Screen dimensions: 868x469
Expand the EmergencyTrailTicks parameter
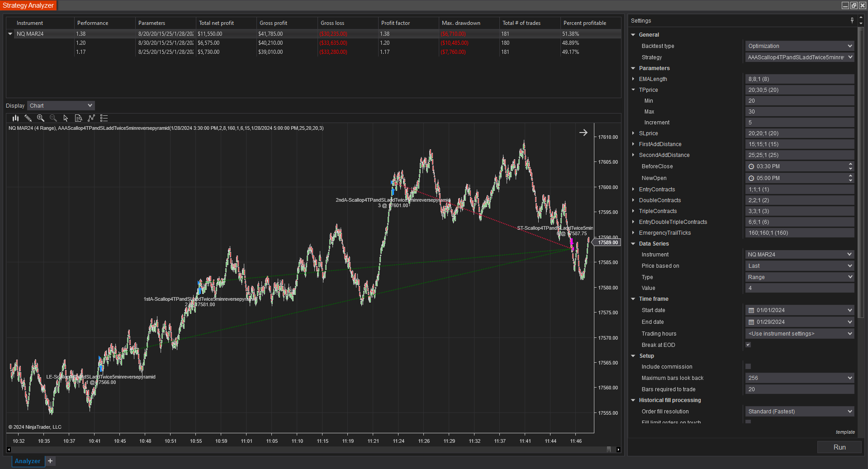pyautogui.click(x=633, y=232)
